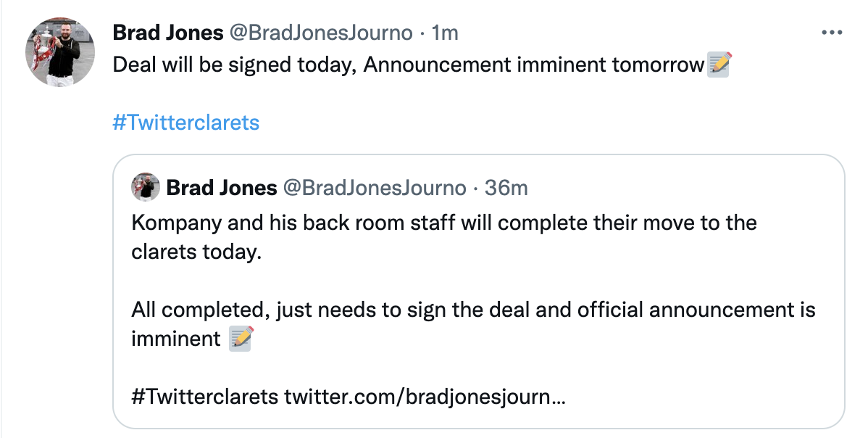Open the truncated twitter.com/bradjonesjourn… link

425,397
